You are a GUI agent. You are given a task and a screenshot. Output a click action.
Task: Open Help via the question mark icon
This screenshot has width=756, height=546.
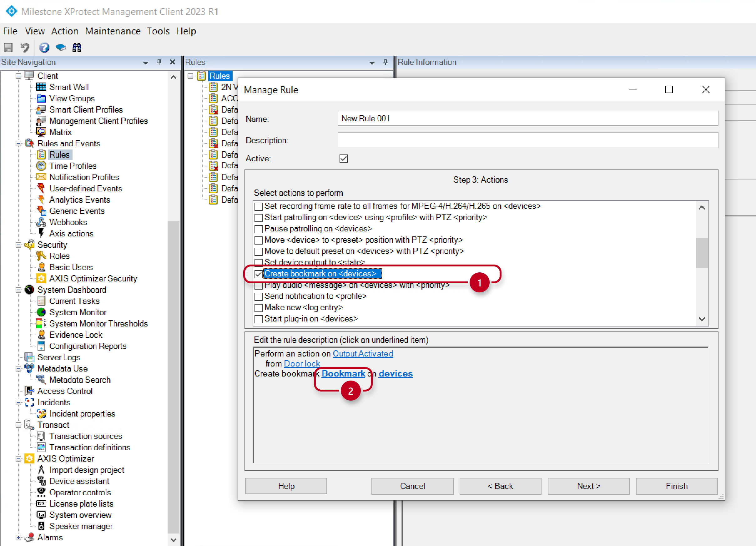click(x=44, y=48)
